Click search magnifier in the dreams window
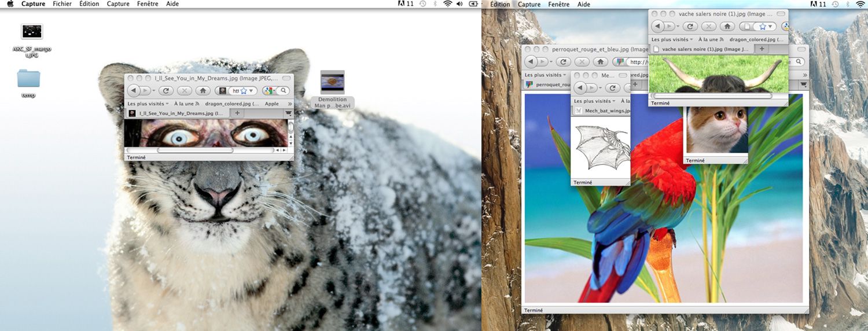868x331 pixels. 283,91
